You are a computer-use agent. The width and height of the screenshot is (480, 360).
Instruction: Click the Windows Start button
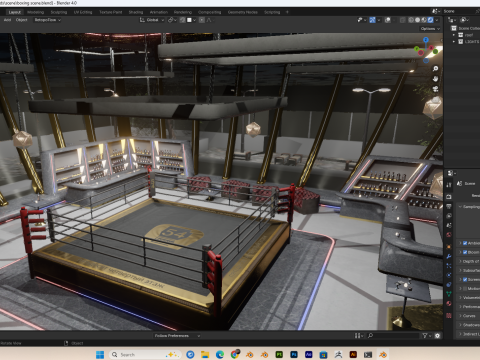[x=100, y=355]
